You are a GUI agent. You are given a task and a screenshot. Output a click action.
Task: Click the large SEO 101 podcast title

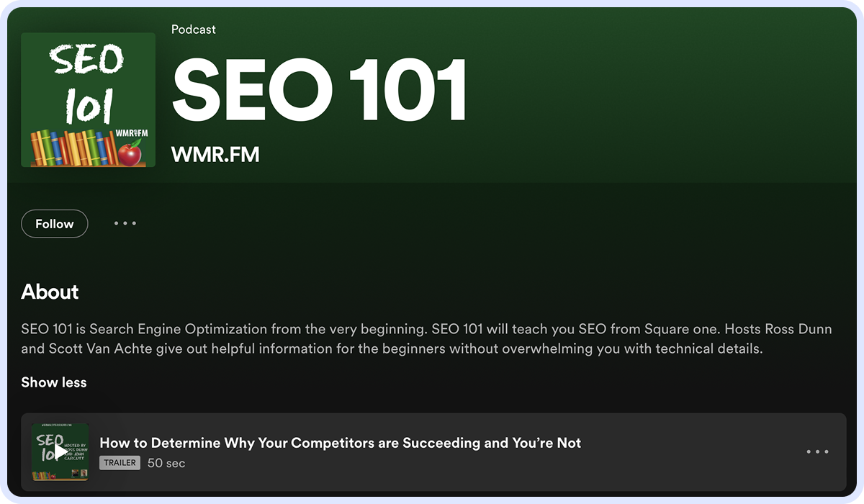(320, 91)
